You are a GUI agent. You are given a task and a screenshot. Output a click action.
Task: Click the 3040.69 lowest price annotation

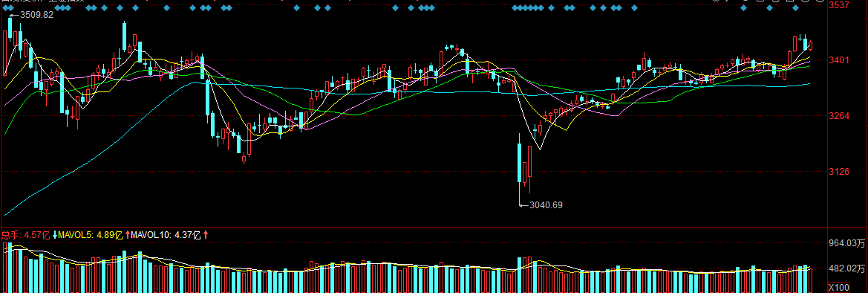pos(546,205)
